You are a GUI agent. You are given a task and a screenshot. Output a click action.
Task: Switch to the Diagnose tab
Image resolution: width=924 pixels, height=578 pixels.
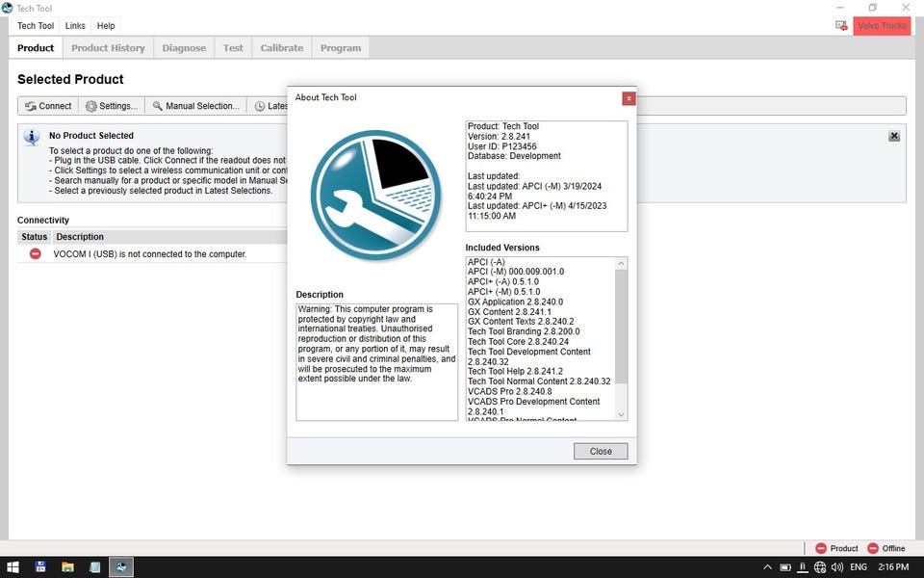184,48
